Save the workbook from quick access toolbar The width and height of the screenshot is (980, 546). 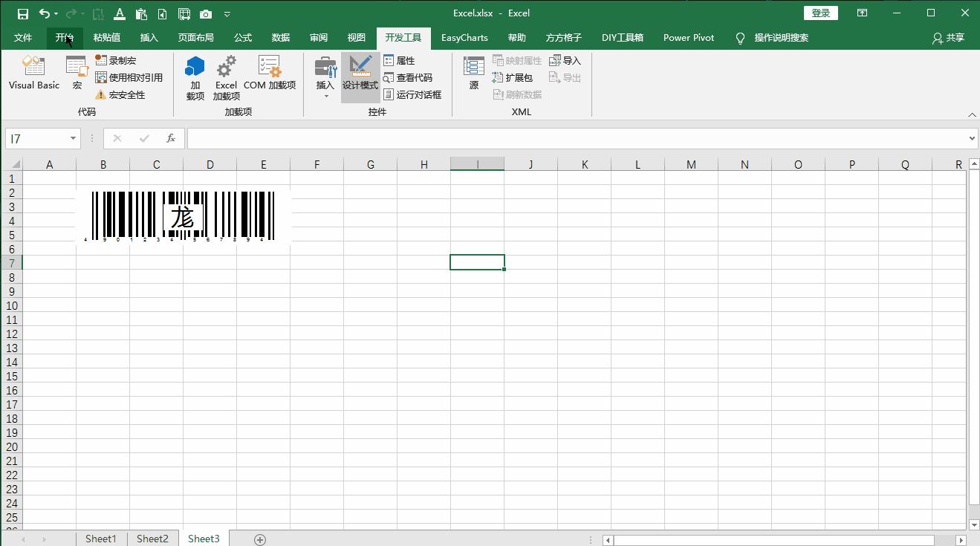click(23, 13)
